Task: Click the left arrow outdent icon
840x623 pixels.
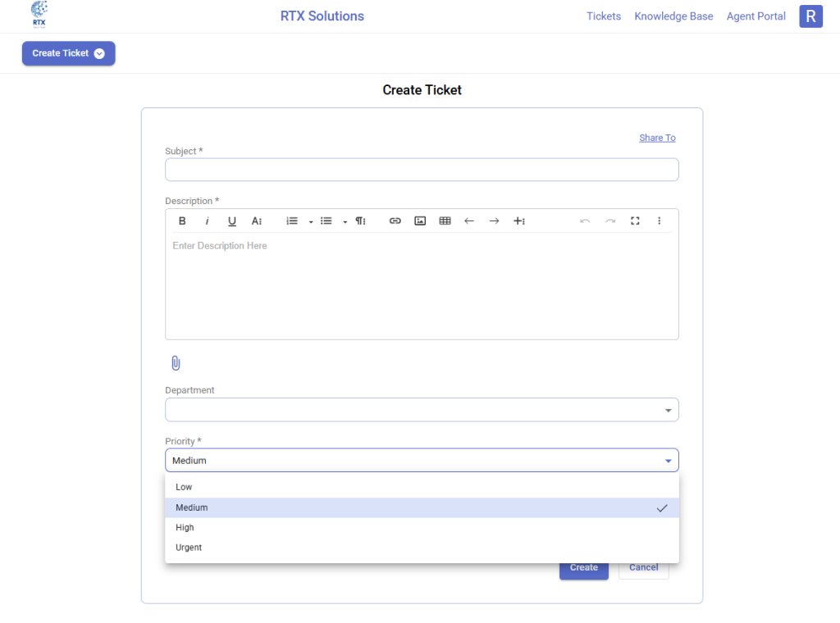Action: [x=469, y=221]
